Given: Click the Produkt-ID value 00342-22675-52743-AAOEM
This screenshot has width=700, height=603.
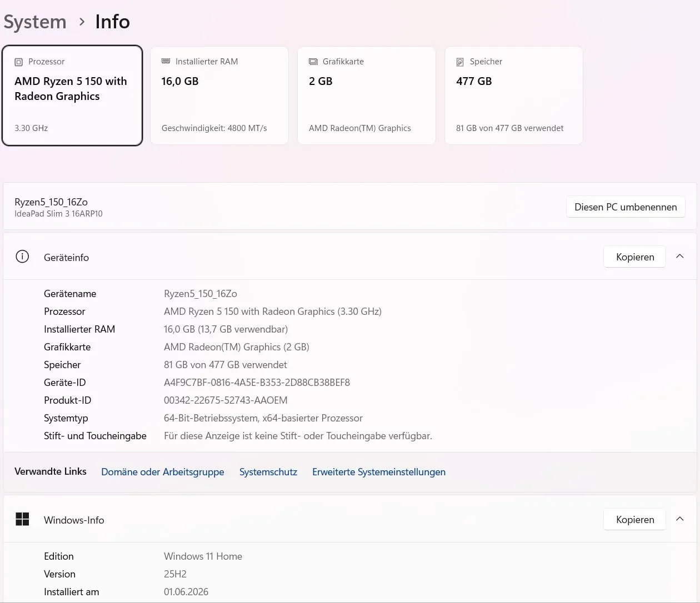Looking at the screenshot, I should 226,400.
